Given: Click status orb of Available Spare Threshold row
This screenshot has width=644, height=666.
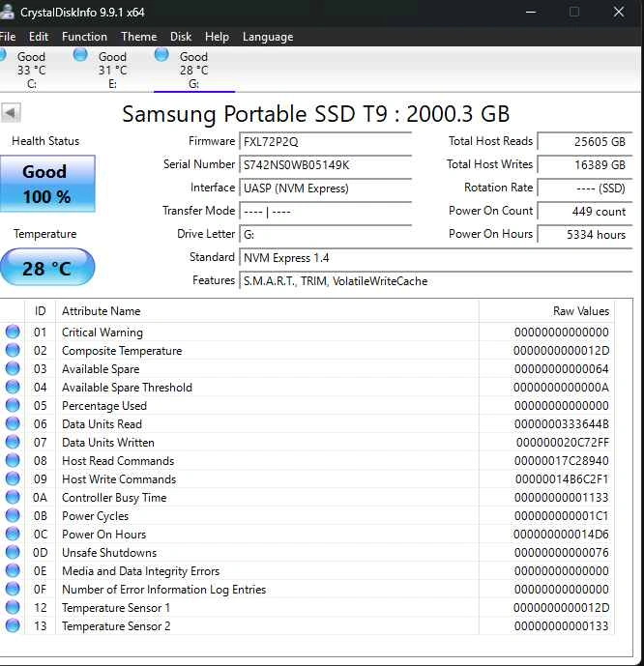Looking at the screenshot, I should coord(13,387).
